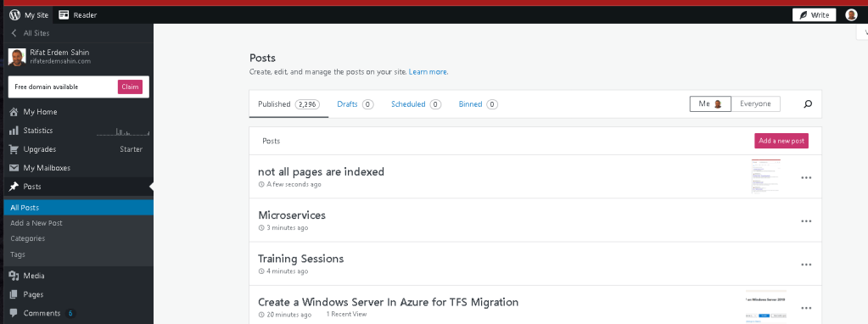This screenshot has width=868, height=324.
Task: Open the 'not all pages are indexed' post title
Action: [x=321, y=171]
